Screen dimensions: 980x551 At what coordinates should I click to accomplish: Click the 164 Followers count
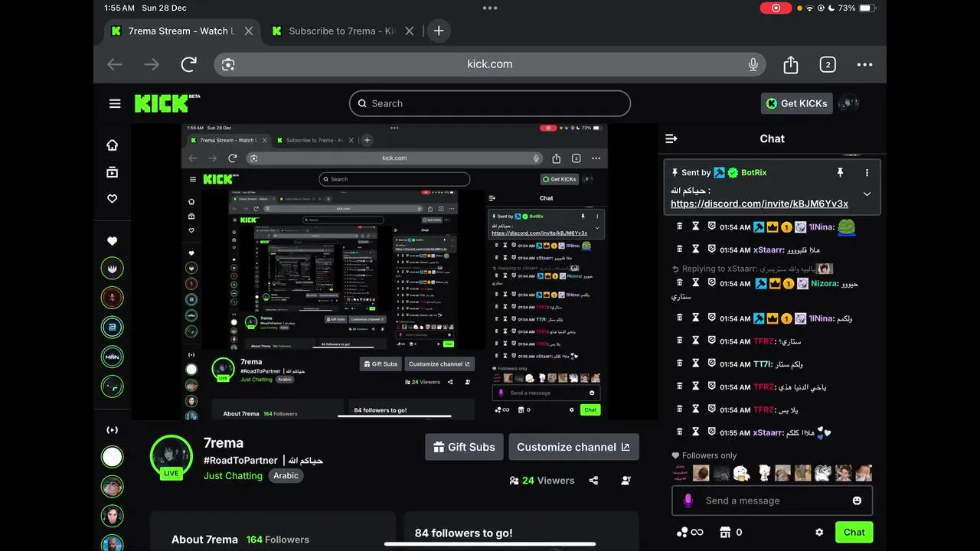click(278, 540)
